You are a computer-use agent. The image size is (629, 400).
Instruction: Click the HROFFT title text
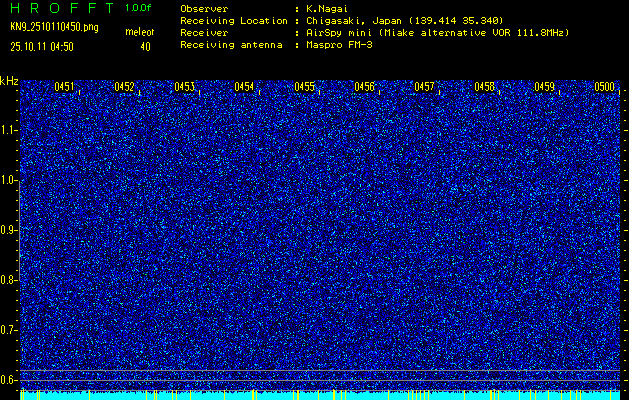pyautogui.click(x=62, y=8)
